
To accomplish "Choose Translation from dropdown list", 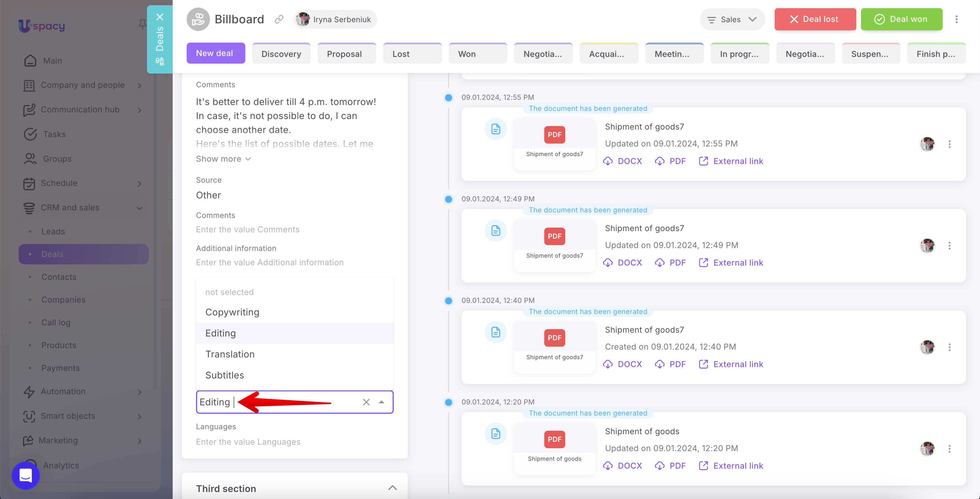I will pos(295,354).
